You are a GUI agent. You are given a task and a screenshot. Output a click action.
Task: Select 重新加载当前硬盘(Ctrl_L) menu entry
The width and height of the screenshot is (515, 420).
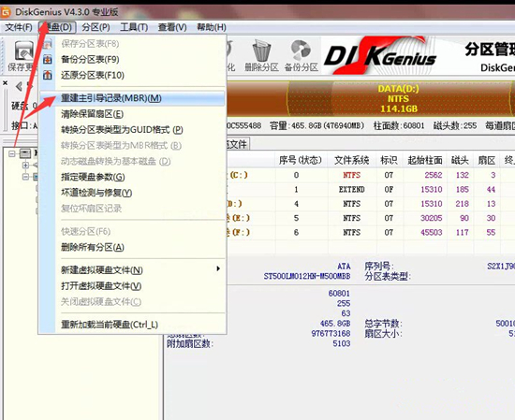[x=132, y=325]
